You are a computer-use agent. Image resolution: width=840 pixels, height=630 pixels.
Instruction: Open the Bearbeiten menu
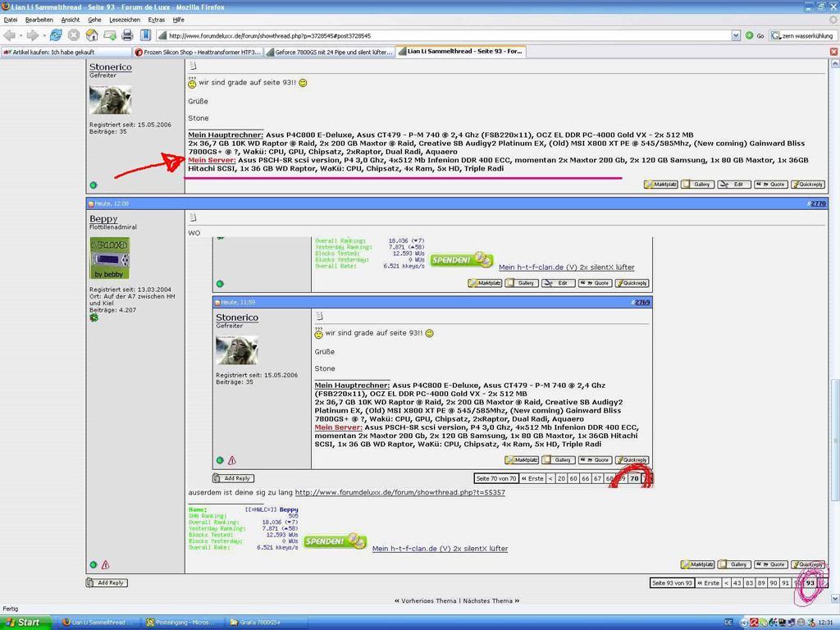(39, 20)
